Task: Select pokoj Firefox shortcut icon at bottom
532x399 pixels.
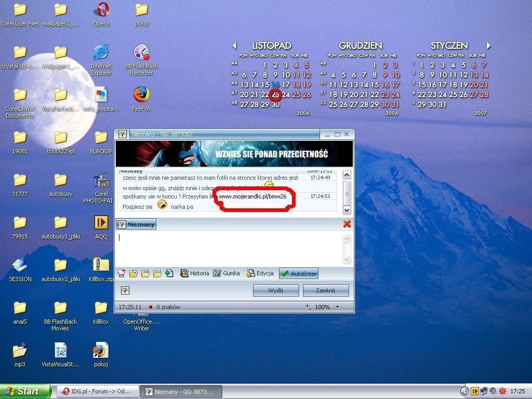Action: [x=101, y=355]
